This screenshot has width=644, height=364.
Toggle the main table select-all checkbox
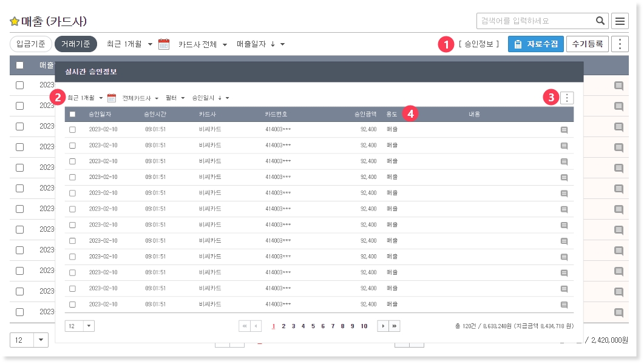20,66
